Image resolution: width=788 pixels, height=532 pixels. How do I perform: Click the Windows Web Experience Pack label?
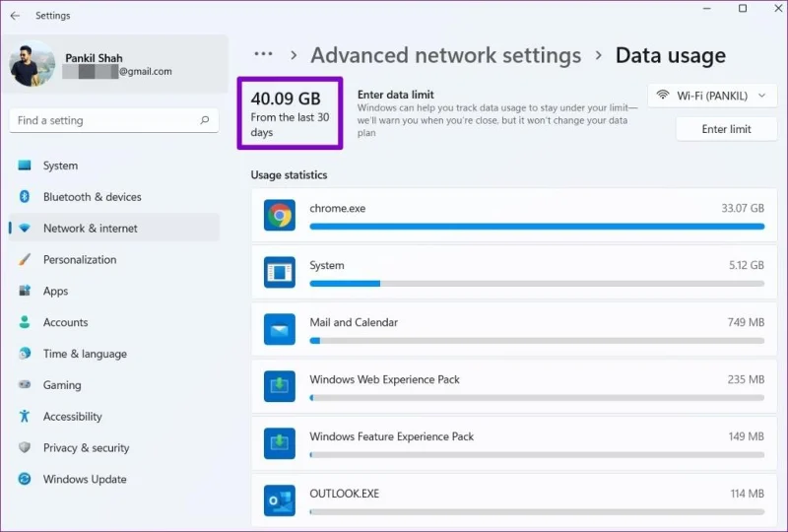tap(384, 379)
